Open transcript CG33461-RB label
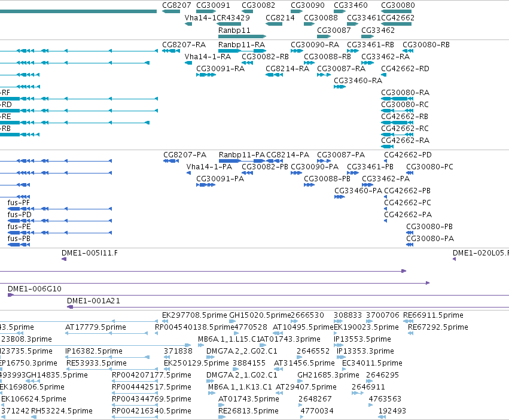Screen dimensions: 509x420 click(370, 44)
